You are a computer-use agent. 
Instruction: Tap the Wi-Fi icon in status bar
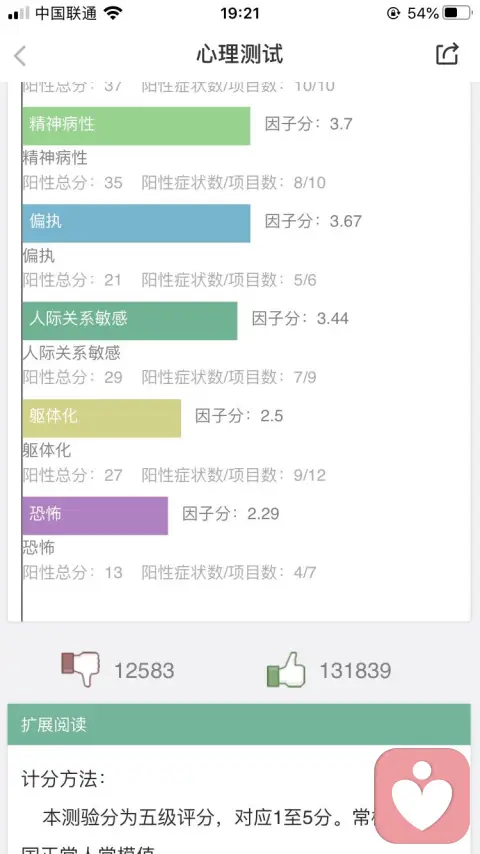(x=113, y=13)
